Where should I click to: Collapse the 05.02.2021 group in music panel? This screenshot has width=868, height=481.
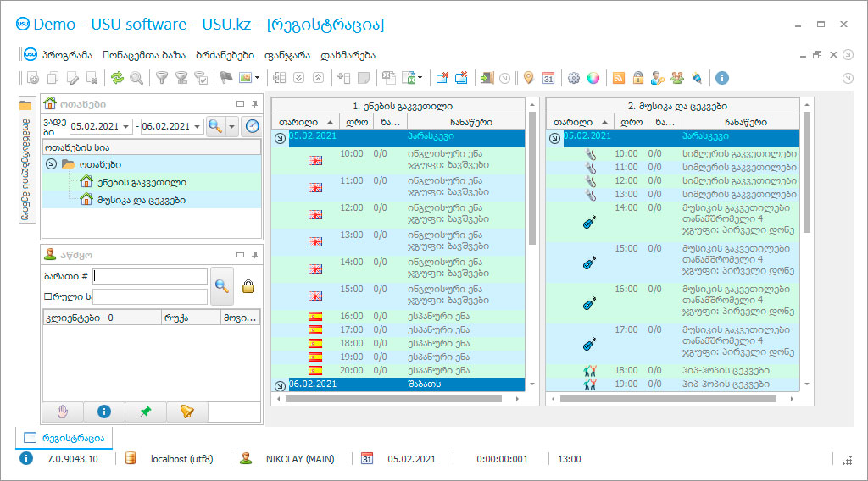pyautogui.click(x=554, y=138)
